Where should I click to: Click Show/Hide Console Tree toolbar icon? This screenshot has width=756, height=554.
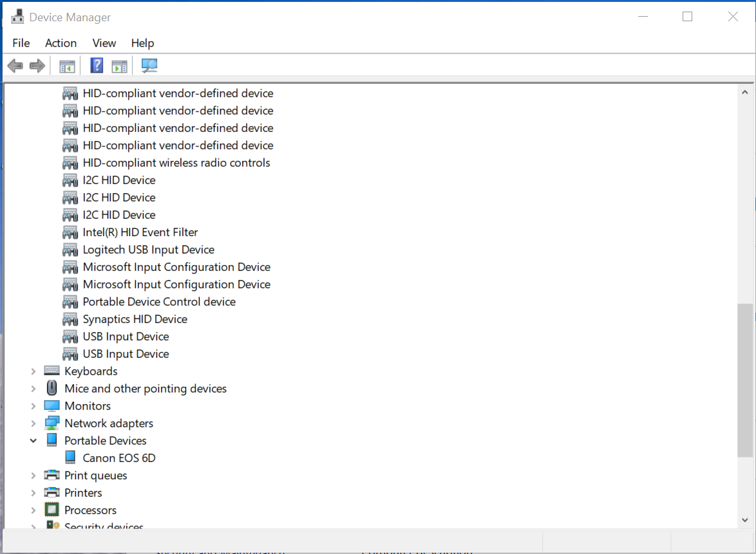coord(67,66)
